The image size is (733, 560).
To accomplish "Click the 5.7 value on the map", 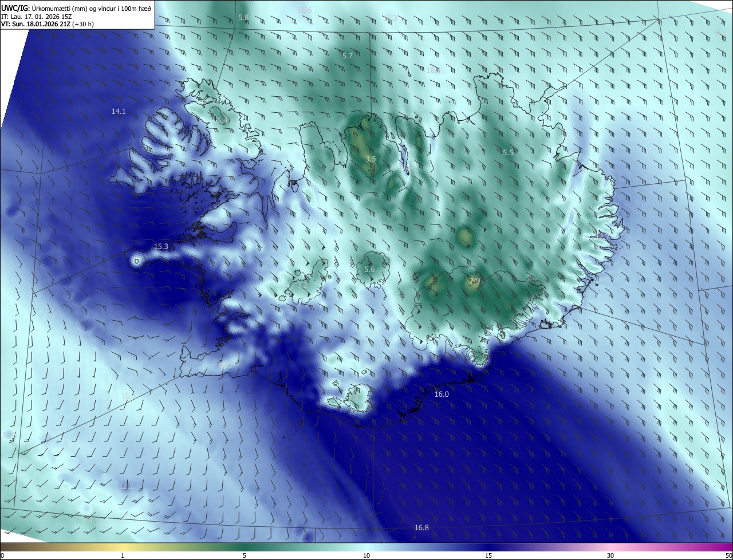I will pos(348,56).
